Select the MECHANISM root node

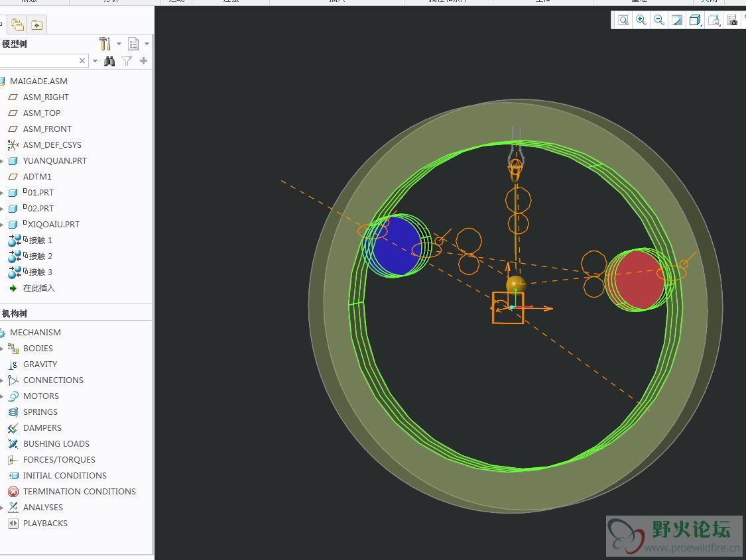click(x=35, y=332)
